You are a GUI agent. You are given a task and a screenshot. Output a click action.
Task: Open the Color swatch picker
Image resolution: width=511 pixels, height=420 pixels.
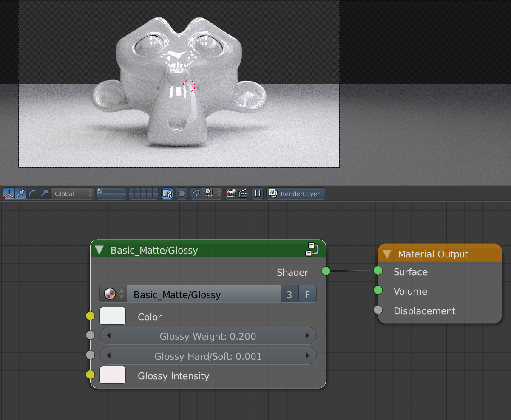point(113,316)
